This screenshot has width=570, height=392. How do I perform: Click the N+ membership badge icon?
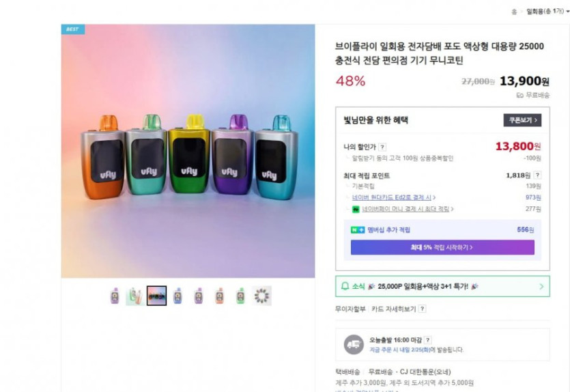[x=356, y=230]
